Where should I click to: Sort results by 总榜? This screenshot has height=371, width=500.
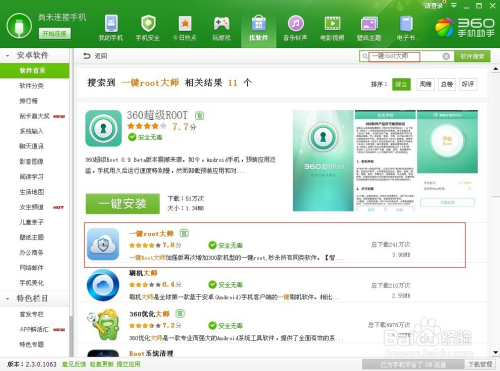447,84
